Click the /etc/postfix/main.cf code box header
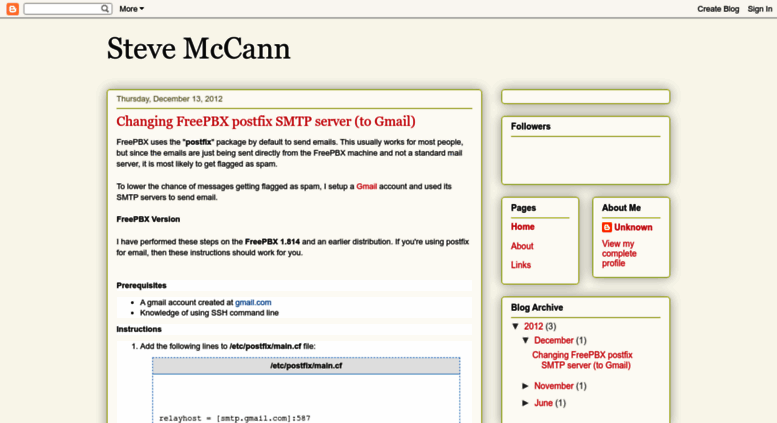The image size is (777, 423). click(306, 366)
